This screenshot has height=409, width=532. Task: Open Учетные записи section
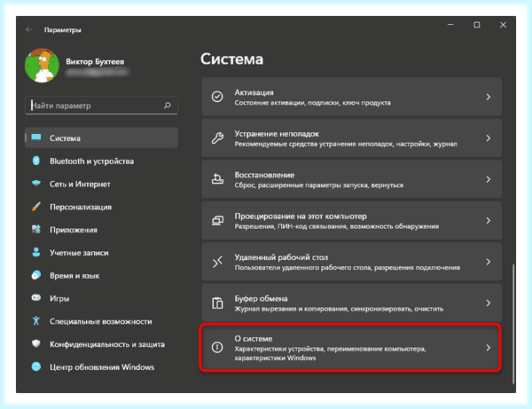tap(101, 253)
